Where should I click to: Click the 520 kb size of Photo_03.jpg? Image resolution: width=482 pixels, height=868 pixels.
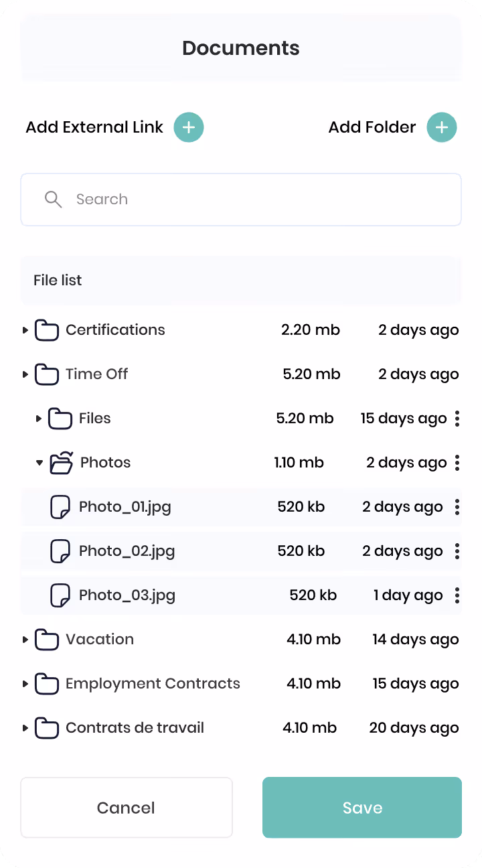point(313,595)
